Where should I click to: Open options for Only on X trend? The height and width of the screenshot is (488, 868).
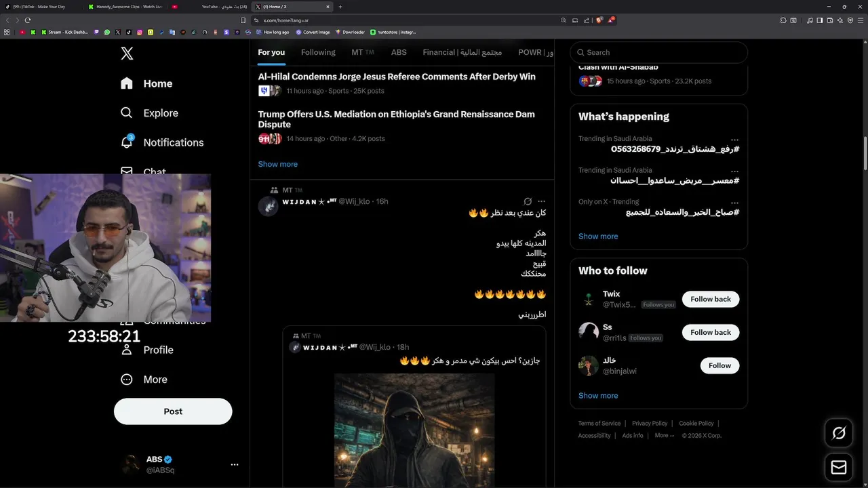coord(734,203)
